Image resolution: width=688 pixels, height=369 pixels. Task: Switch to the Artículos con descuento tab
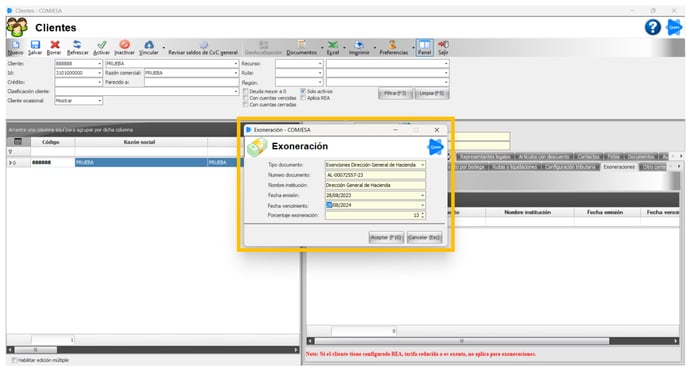tap(544, 157)
